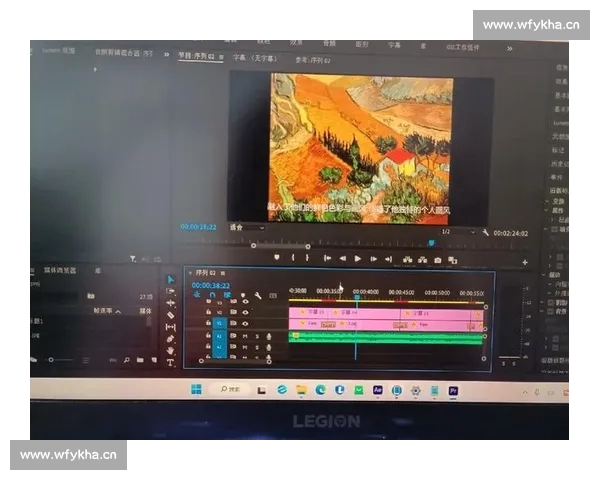Screen dimensions: 600x480
Task: Click the blue playhead in Program scrubber
Action: [431, 243]
